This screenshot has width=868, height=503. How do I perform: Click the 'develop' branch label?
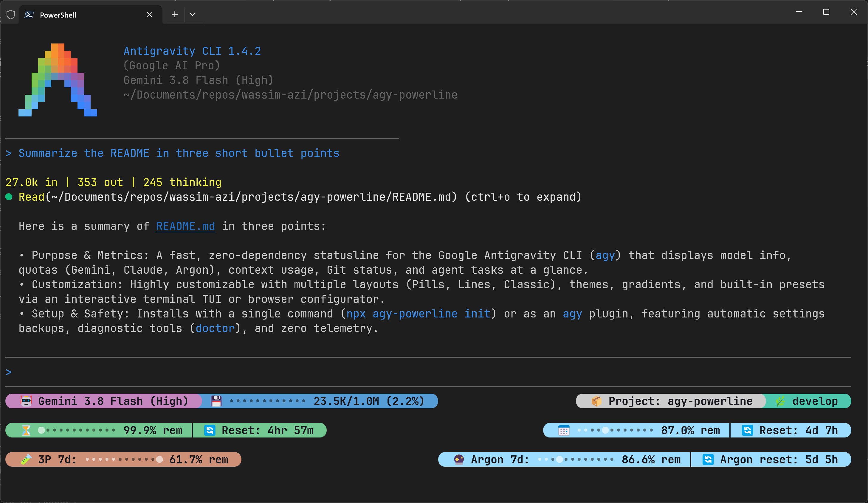(815, 401)
